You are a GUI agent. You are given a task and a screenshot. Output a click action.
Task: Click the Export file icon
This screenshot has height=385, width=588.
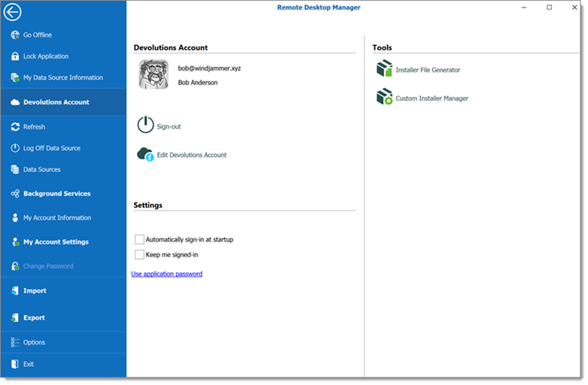15,317
